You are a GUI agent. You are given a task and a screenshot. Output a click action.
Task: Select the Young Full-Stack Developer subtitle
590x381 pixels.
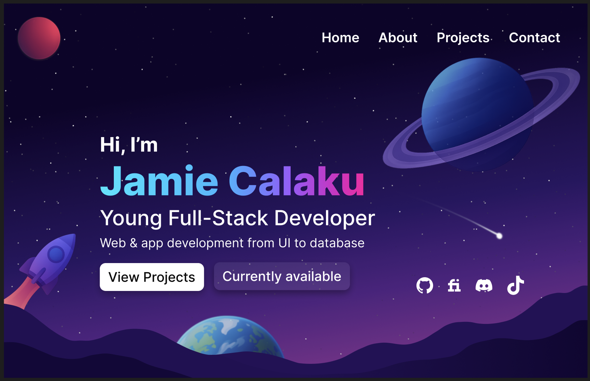click(x=237, y=218)
